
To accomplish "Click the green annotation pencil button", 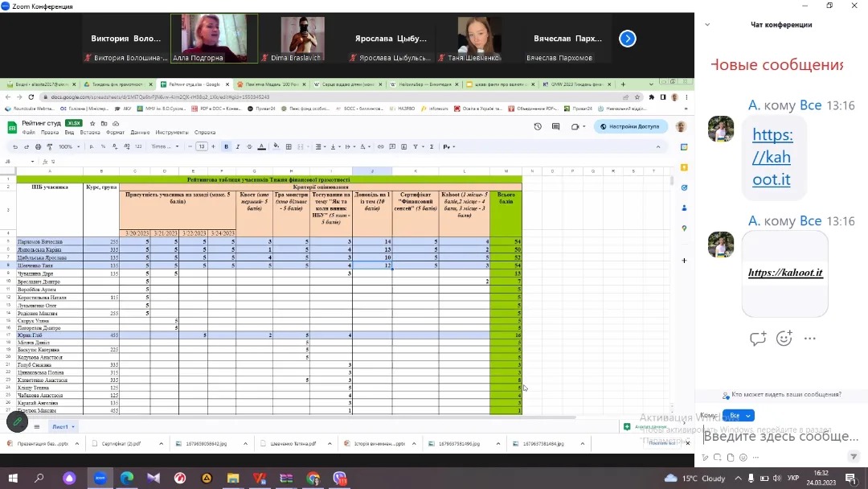I will coord(16,421).
